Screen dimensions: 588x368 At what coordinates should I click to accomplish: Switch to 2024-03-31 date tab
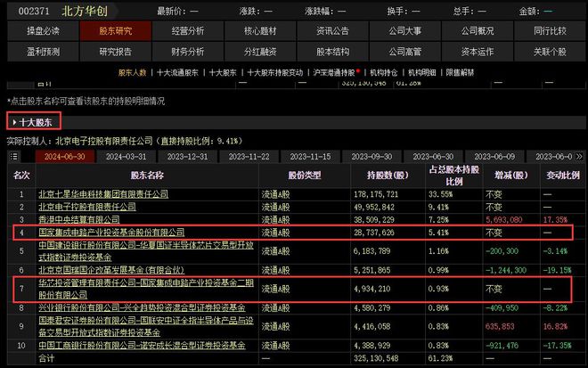(126, 157)
